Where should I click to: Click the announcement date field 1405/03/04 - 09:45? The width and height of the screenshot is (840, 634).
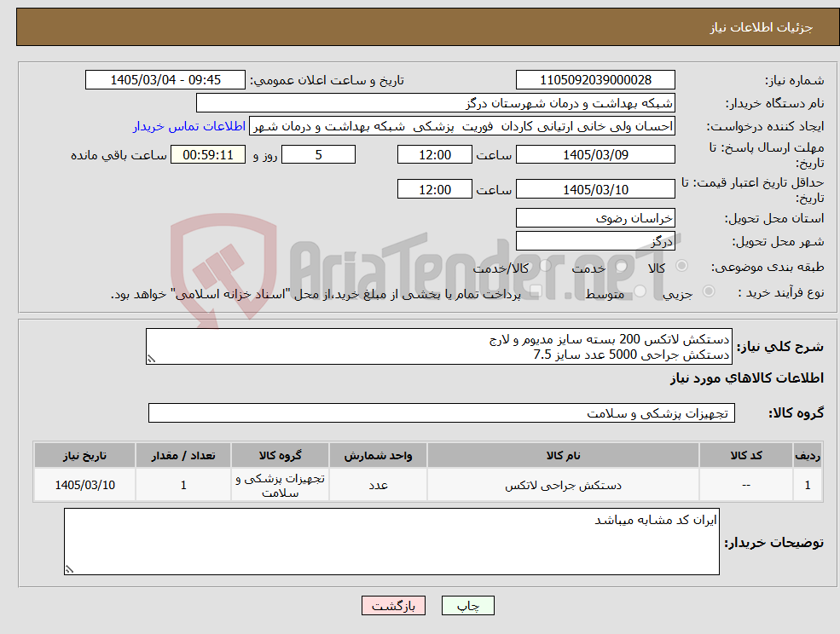pos(165,80)
